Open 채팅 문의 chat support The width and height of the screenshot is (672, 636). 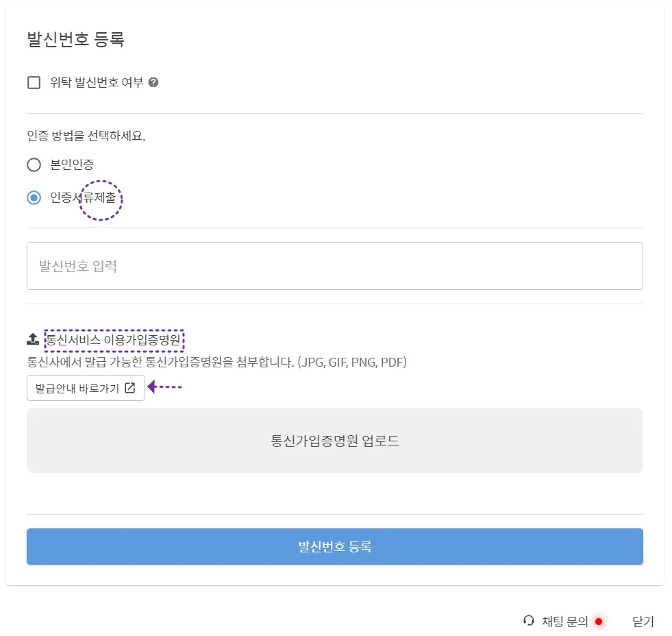[x=564, y=622]
